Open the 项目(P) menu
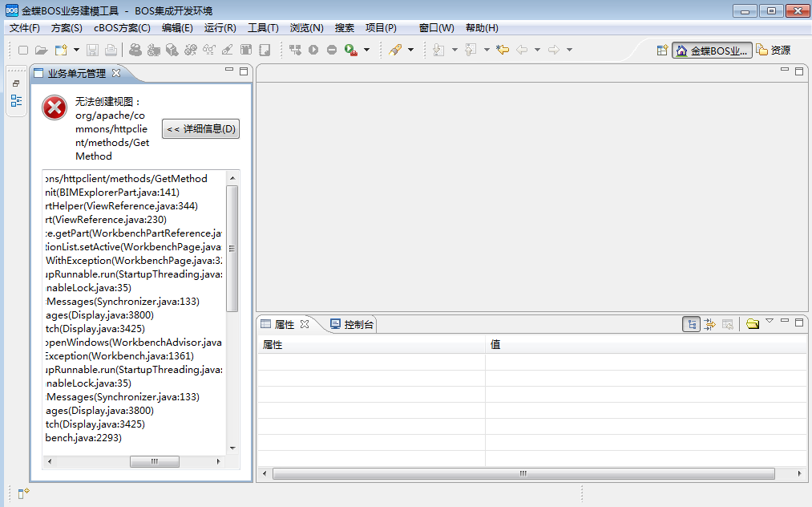This screenshot has height=507, width=812. pos(381,28)
